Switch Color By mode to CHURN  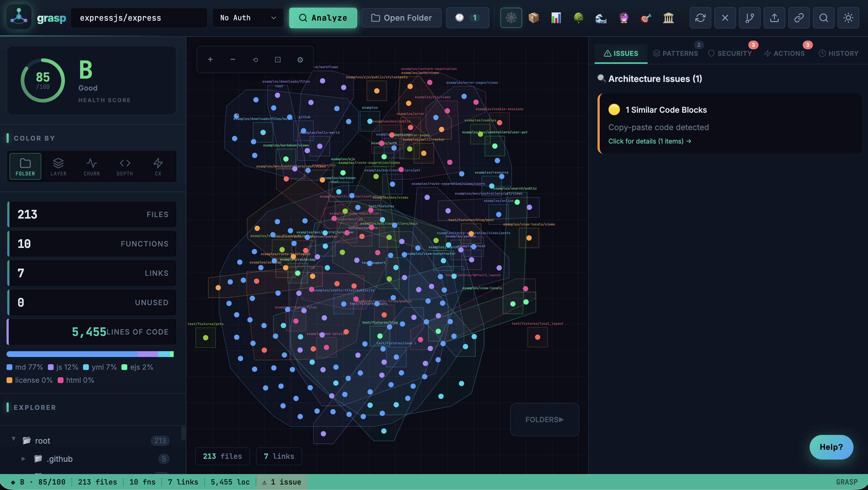(91, 166)
